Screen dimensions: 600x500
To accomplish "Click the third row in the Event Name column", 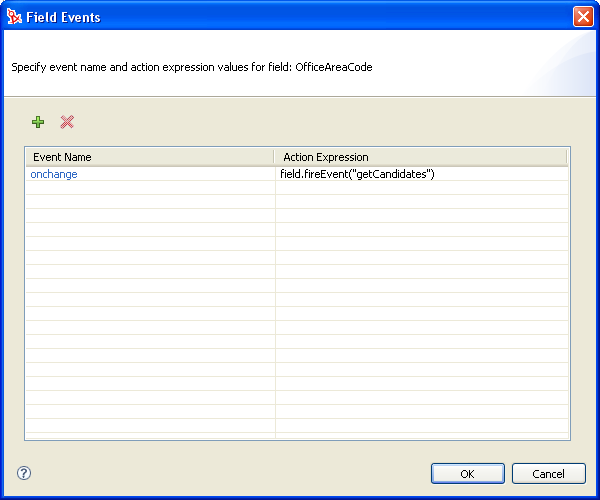I will tap(150, 202).
